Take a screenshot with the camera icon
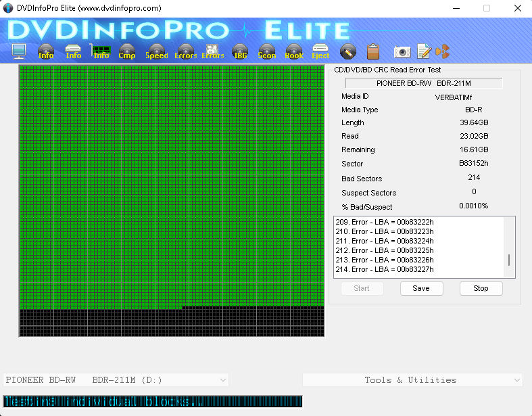 (402, 52)
